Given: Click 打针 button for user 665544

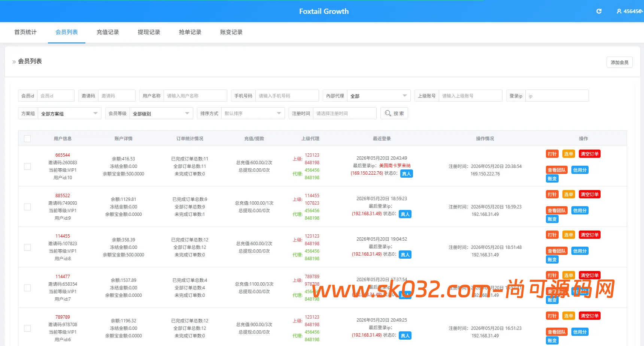Looking at the screenshot, I should 552,154.
